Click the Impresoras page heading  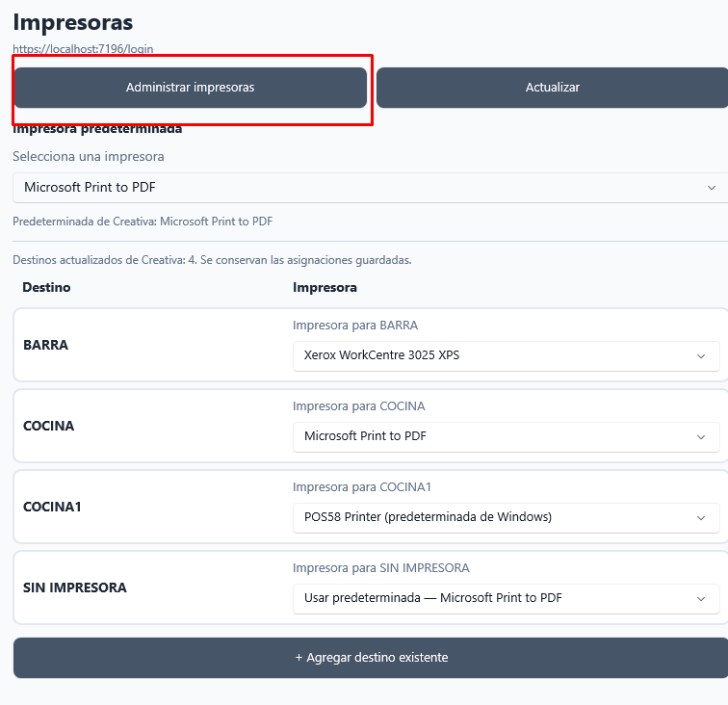click(73, 22)
